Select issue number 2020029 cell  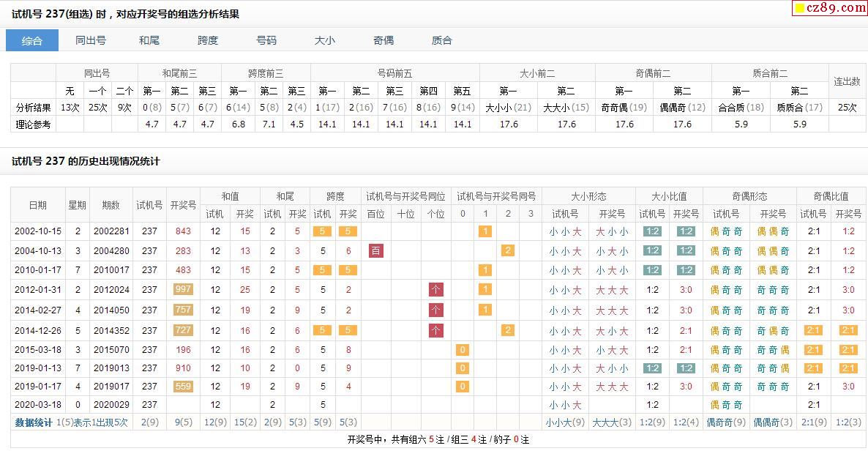pos(111,404)
